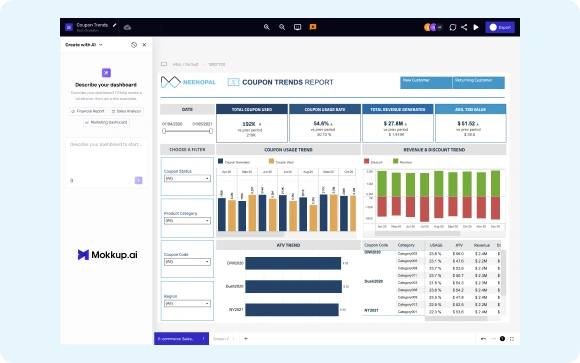Screen dimensions: 580x363
Task: Click the purple AI wand icon
Action: pos(106,73)
